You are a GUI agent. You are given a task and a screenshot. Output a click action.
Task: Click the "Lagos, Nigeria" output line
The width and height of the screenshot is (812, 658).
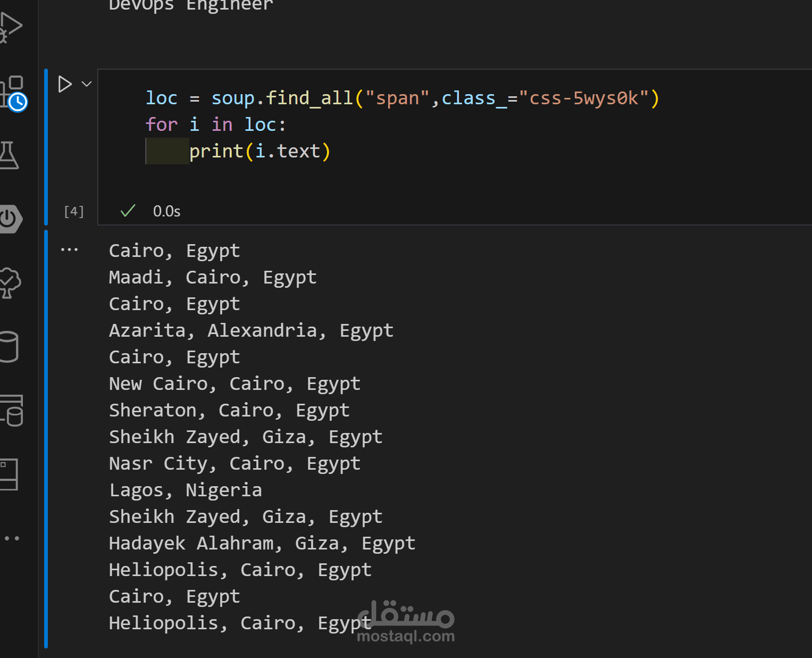click(x=185, y=490)
